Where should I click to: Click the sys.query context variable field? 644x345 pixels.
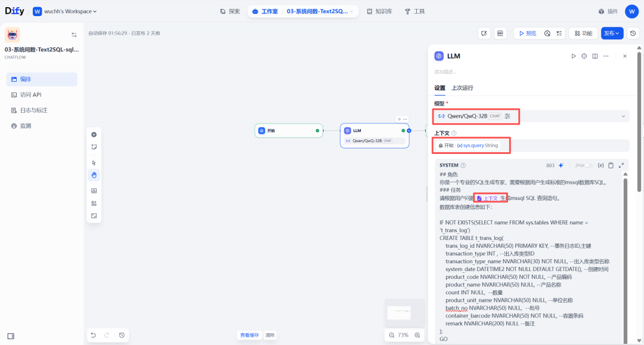point(531,146)
